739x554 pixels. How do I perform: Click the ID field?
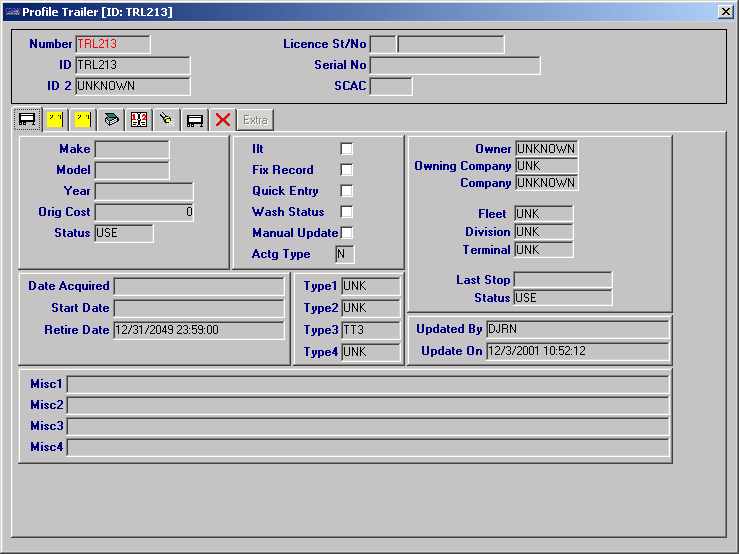133,65
